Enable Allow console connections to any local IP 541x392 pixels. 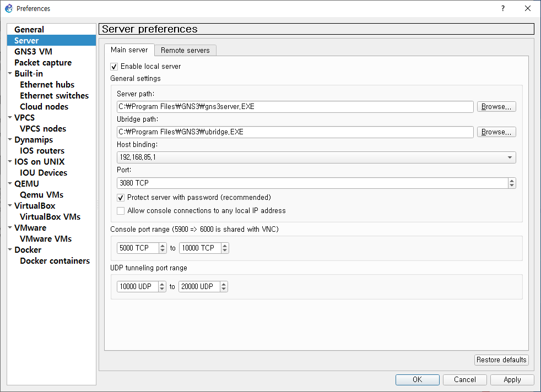pyautogui.click(x=121, y=211)
